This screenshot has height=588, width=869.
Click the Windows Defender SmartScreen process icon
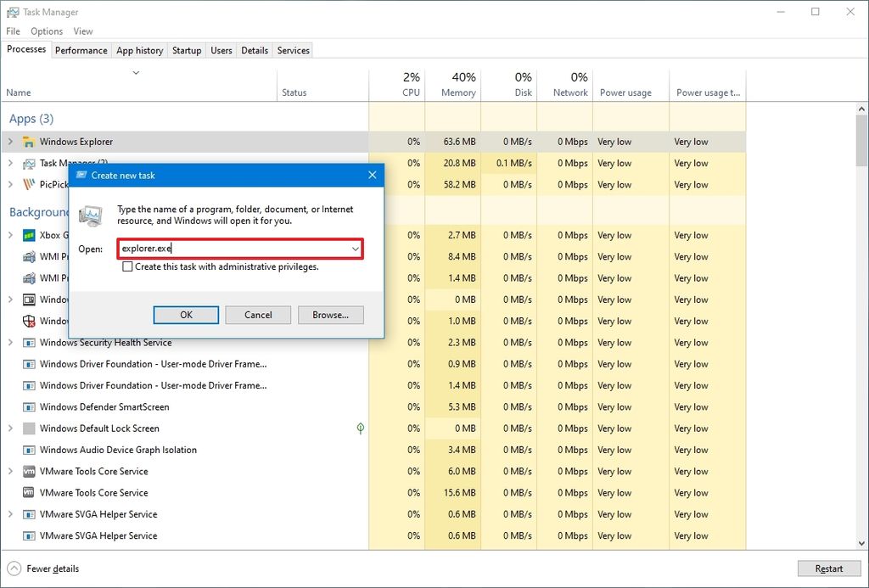point(28,406)
